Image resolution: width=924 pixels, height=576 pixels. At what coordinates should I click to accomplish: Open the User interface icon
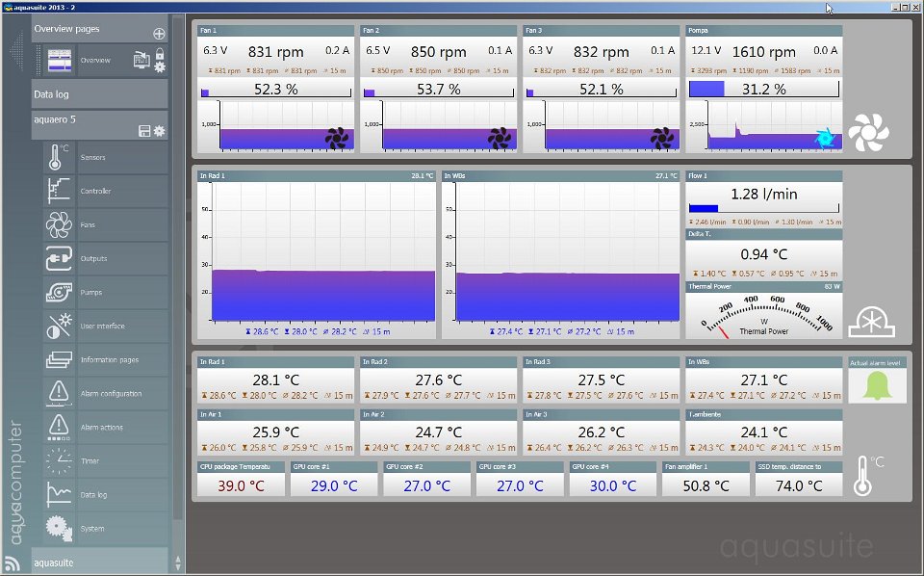pyautogui.click(x=59, y=326)
